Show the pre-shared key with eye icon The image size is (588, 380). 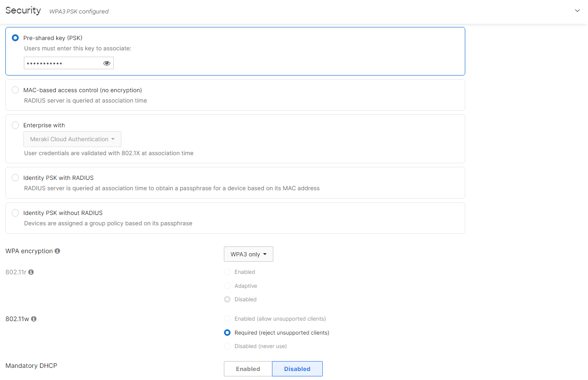[107, 63]
